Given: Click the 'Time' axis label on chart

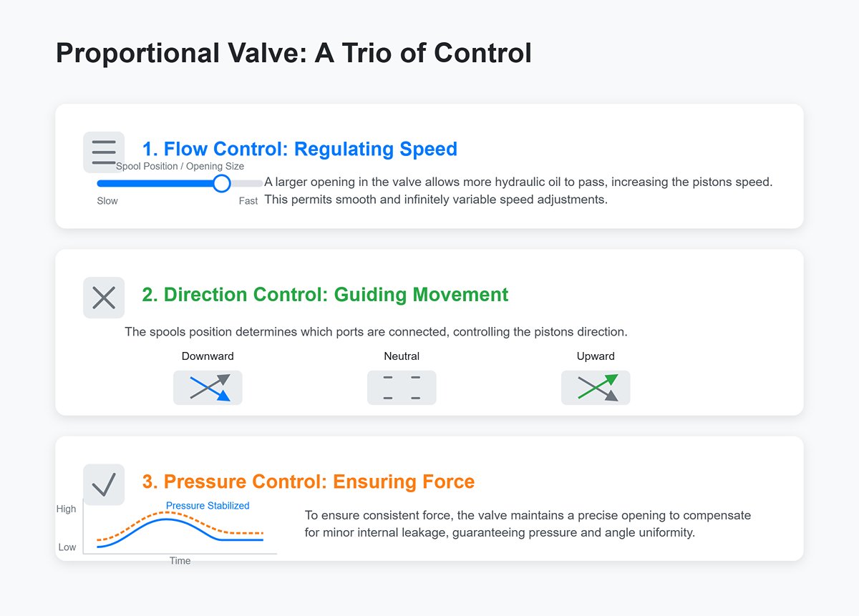Looking at the screenshot, I should pyautogui.click(x=180, y=561).
